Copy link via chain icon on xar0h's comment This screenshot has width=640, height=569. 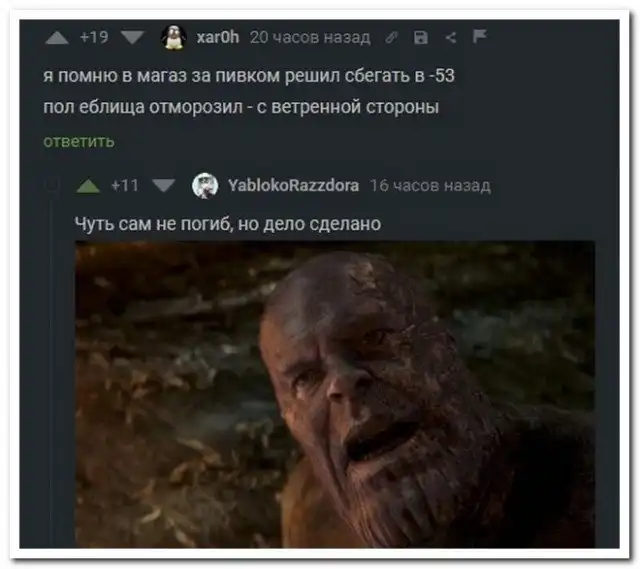391,38
